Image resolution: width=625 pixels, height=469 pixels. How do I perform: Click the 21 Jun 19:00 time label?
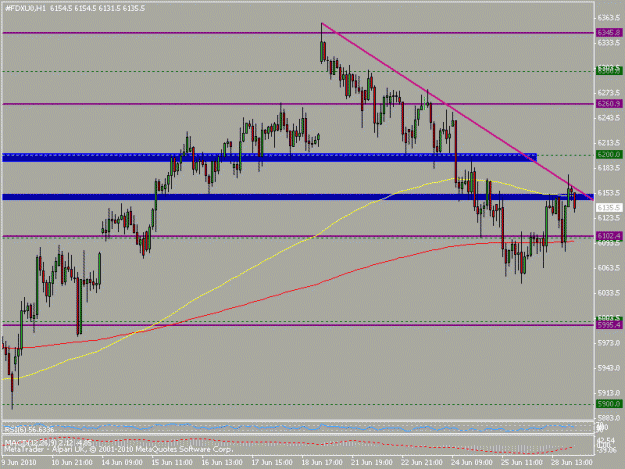pyautogui.click(x=371, y=462)
